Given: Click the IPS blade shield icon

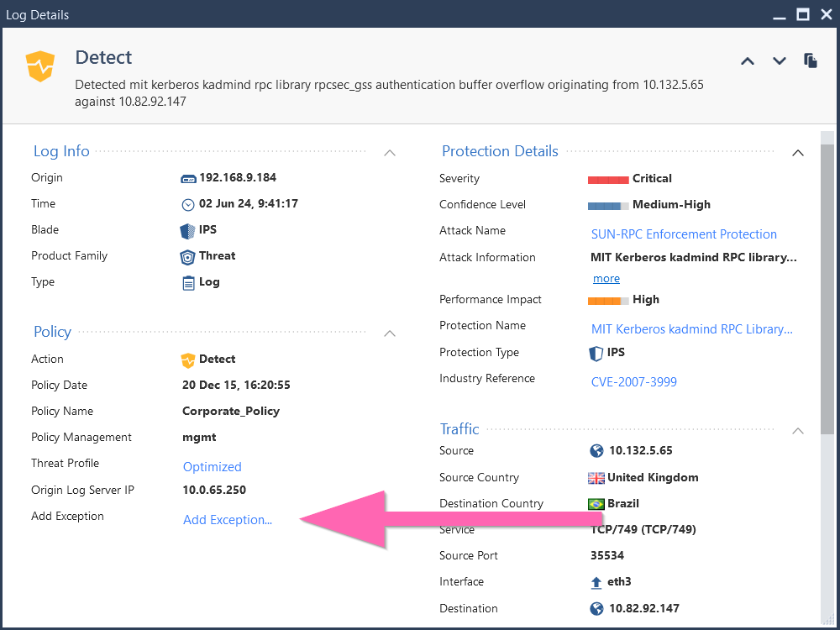Looking at the screenshot, I should [186, 229].
